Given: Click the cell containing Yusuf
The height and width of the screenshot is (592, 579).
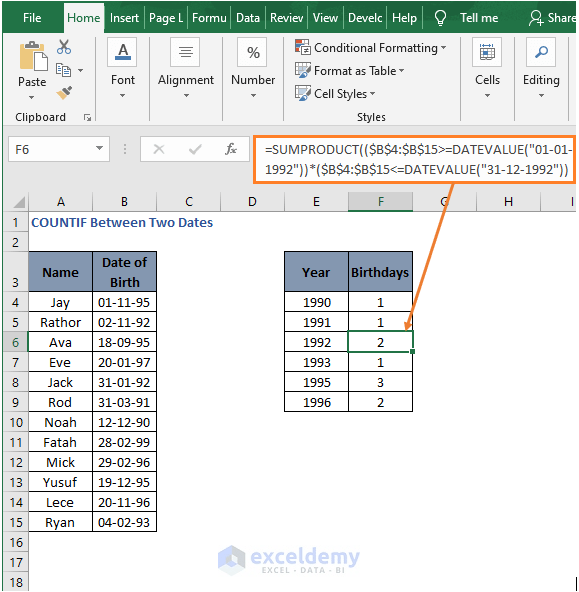Looking at the screenshot, I should tap(60, 483).
